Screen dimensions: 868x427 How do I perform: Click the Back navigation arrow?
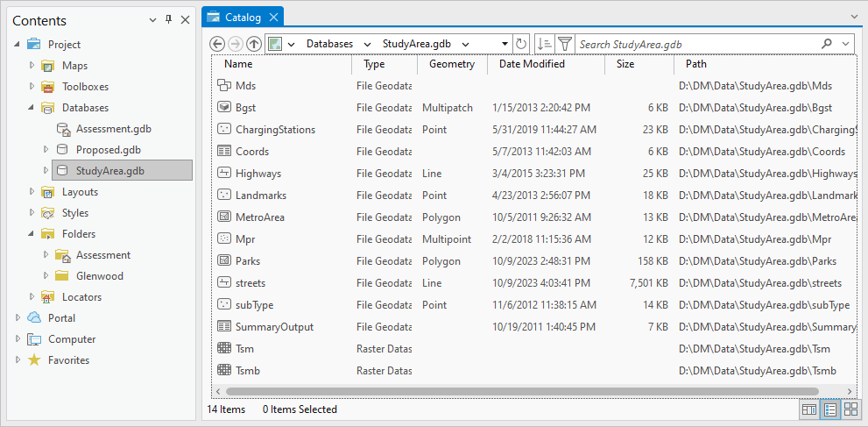[217, 44]
